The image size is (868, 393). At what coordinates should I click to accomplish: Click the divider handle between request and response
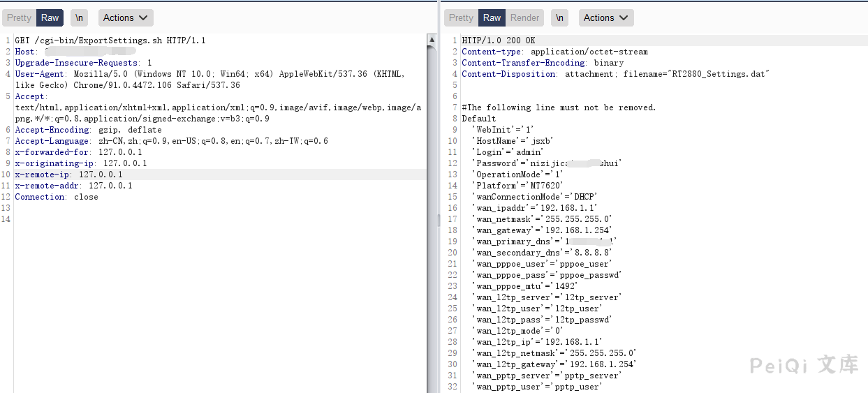(x=439, y=219)
